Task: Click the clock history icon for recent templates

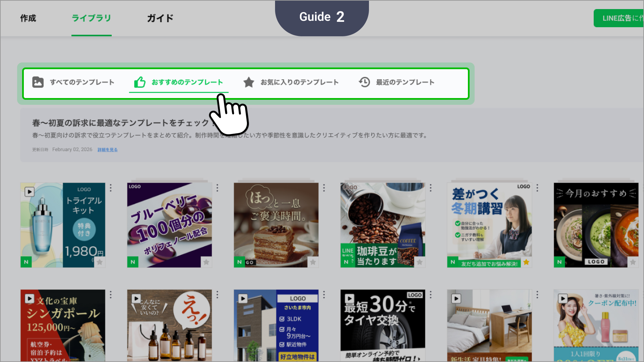Action: [x=364, y=82]
